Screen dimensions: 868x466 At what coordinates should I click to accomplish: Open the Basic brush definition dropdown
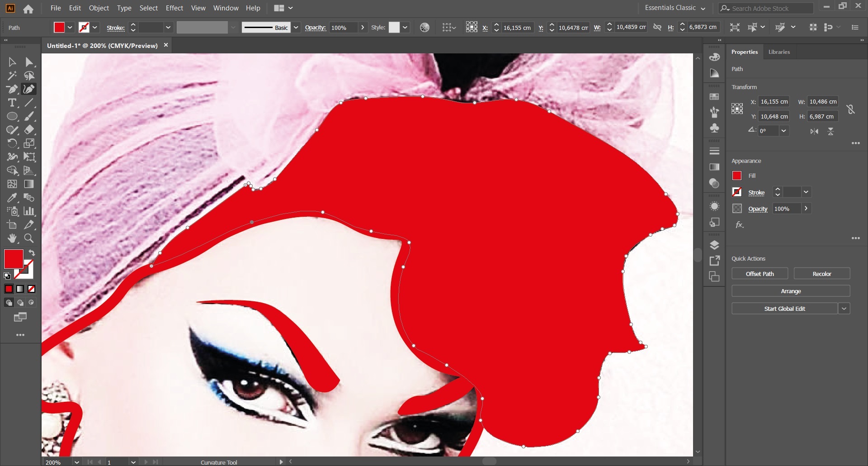tap(296, 28)
